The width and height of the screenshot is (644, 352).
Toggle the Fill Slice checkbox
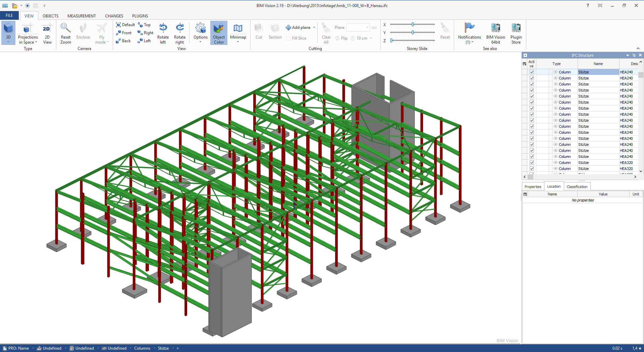pyautogui.click(x=288, y=38)
